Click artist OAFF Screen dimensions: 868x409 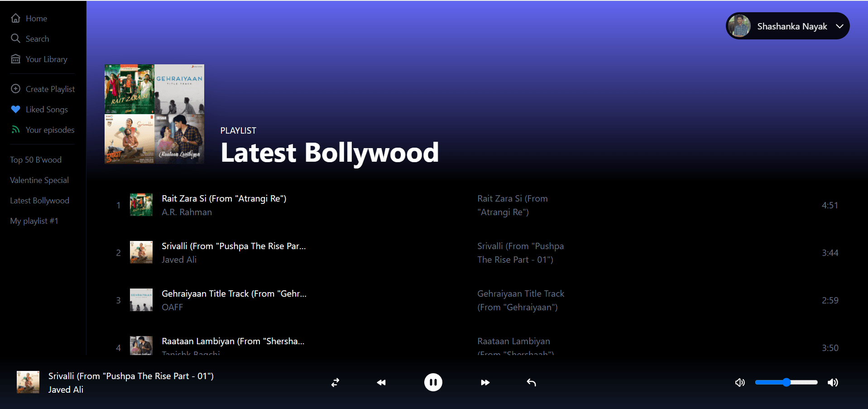[172, 307]
